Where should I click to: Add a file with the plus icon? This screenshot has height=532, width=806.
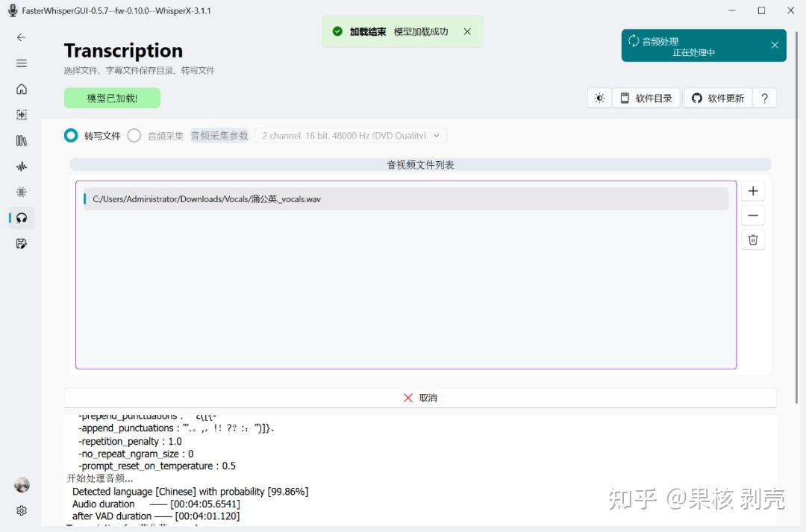(753, 190)
